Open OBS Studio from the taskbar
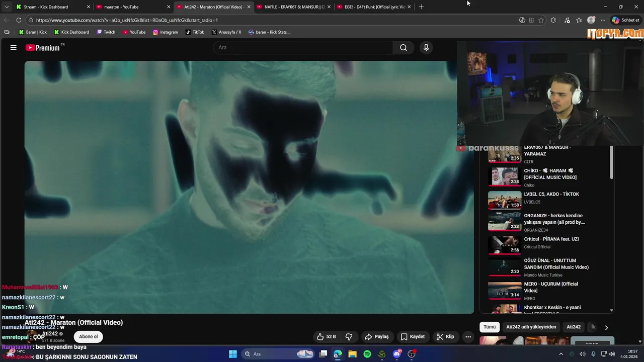 (412, 354)
